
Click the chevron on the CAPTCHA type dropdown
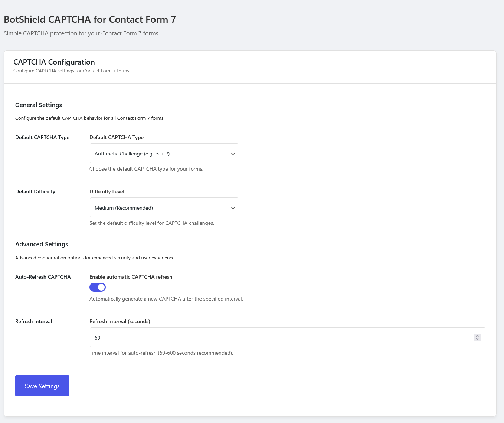233,153
